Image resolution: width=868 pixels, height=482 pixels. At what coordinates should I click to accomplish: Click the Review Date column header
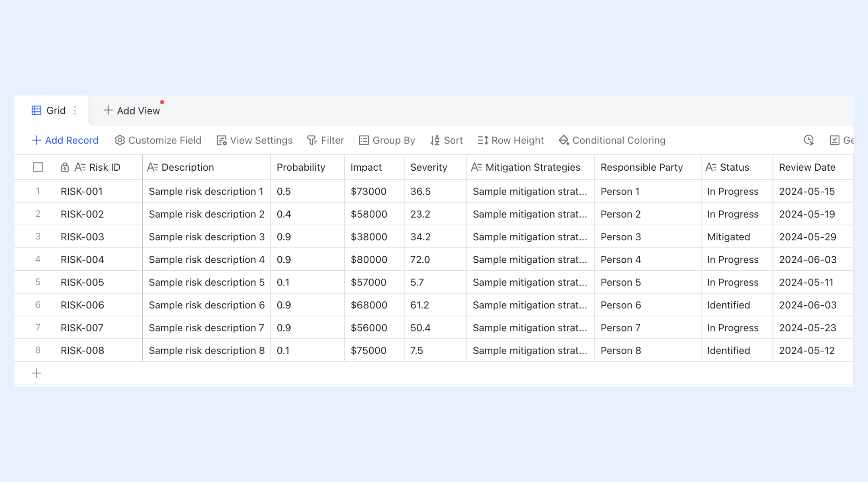pyautogui.click(x=813, y=167)
